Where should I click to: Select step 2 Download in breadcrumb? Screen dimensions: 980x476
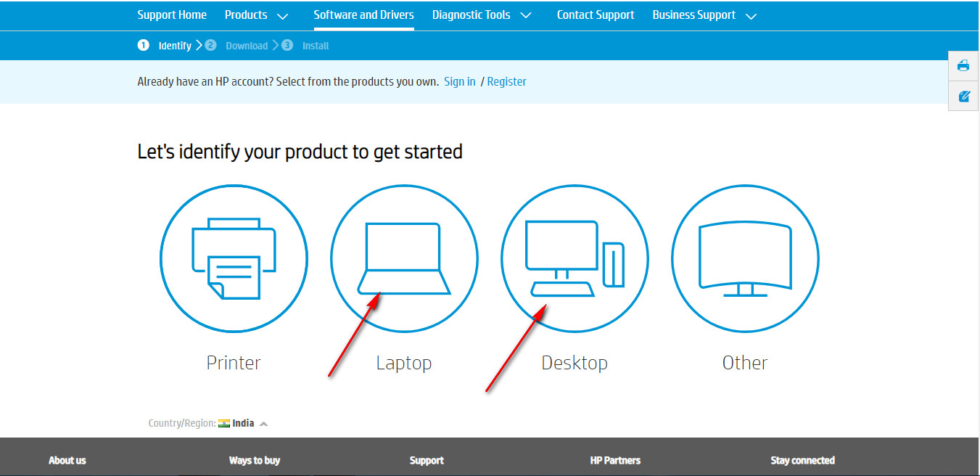click(236, 46)
